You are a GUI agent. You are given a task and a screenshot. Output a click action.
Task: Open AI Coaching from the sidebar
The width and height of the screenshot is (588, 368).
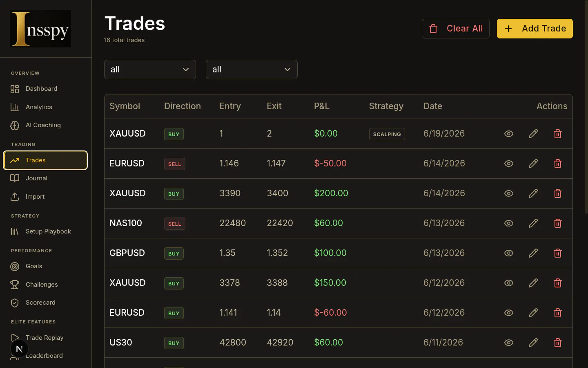(45, 125)
